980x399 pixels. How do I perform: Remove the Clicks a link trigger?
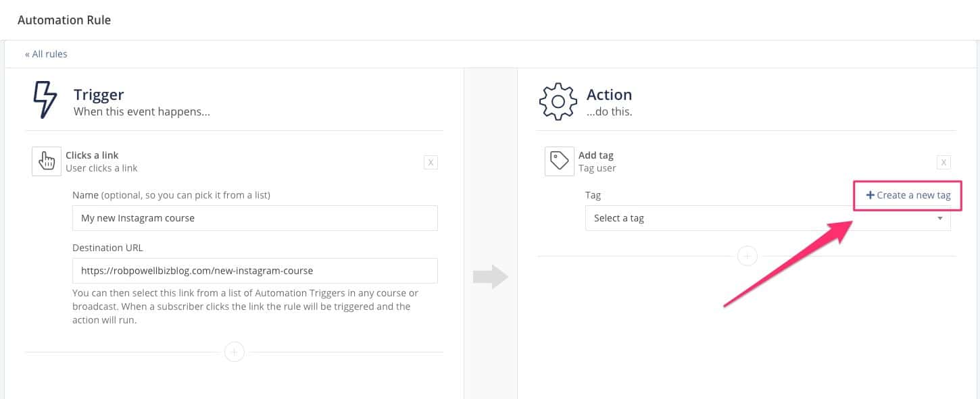point(431,163)
